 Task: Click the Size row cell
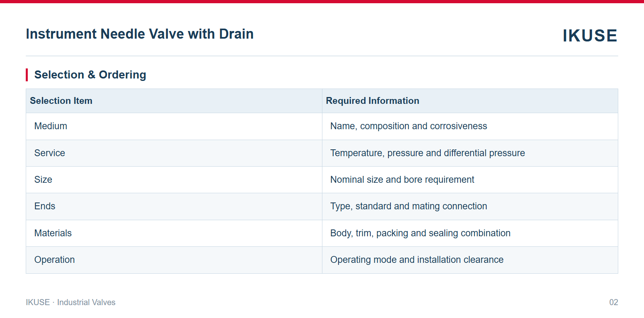coord(174,180)
